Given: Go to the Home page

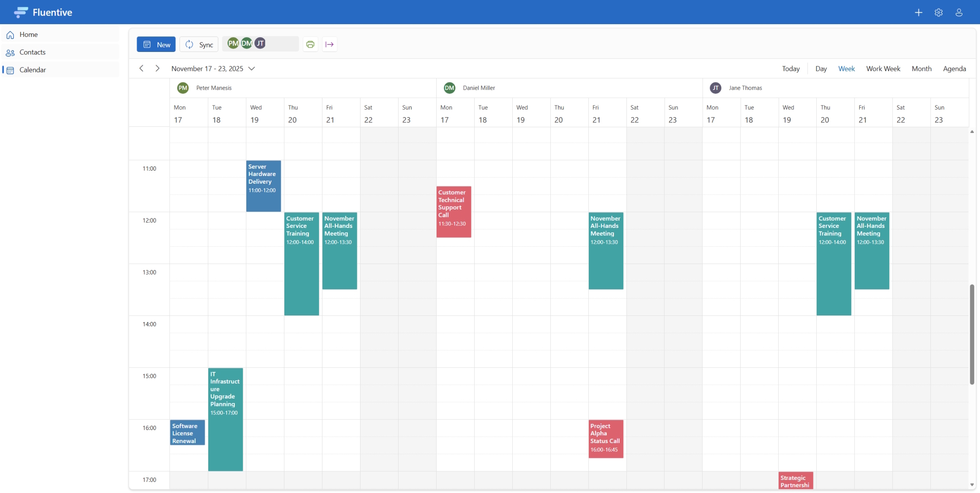Looking at the screenshot, I should (29, 34).
